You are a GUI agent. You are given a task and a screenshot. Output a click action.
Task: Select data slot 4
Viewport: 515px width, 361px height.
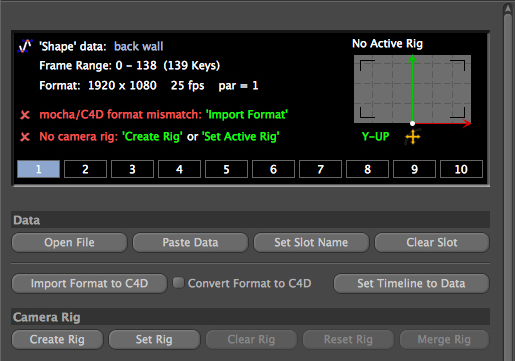[x=179, y=169]
